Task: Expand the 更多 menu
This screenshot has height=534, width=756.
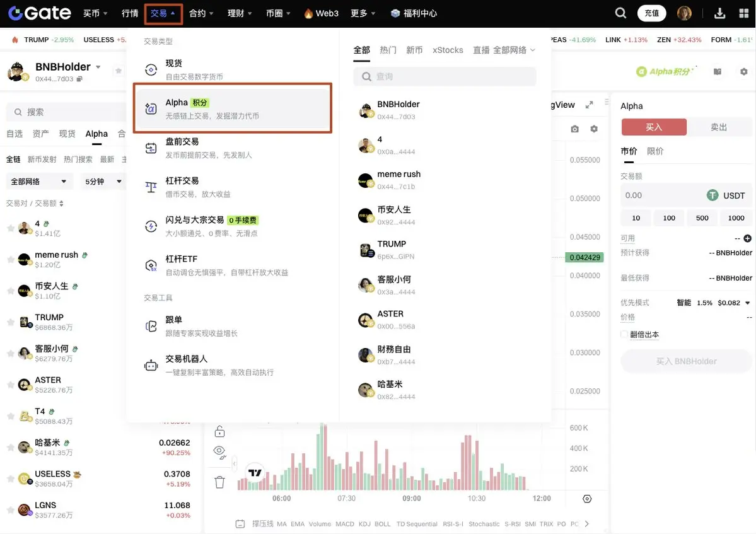Action: (363, 13)
